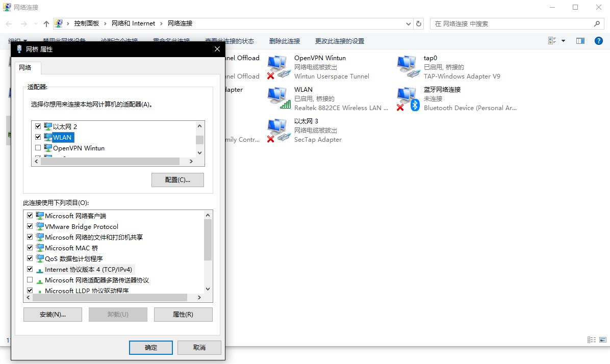610x364 pixels.
Task: Click the refresh icon beside address bar
Action: coord(419,23)
